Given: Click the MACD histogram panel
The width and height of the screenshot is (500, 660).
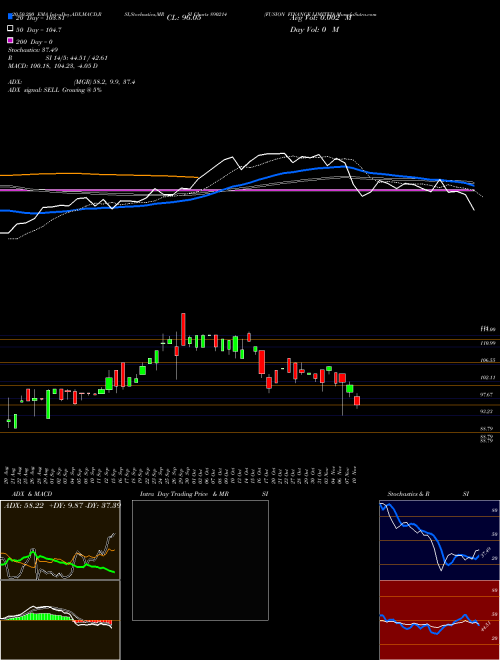Looking at the screenshot, I should pos(60,620).
